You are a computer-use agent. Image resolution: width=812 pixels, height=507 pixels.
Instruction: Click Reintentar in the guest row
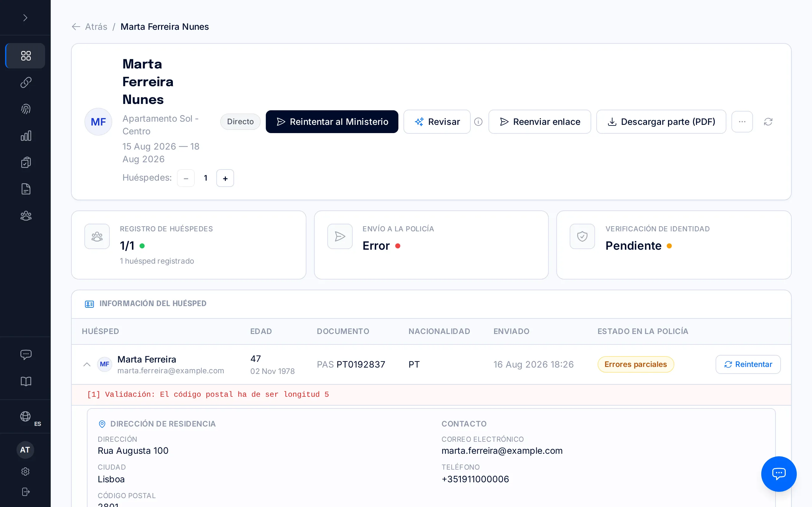coord(748,364)
